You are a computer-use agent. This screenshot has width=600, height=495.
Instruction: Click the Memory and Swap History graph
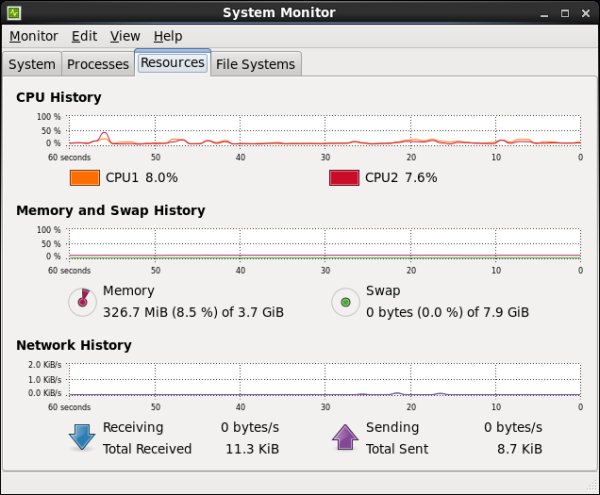[323, 243]
